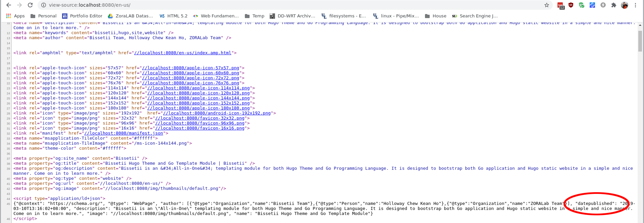Click the meta name="keywords" line
The image size is (644, 223).
click(x=94, y=33)
